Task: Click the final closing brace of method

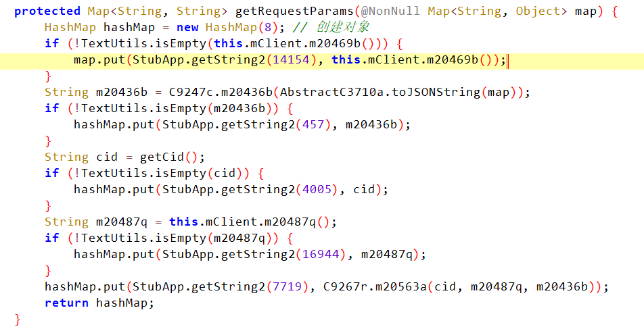Action: 18,319
